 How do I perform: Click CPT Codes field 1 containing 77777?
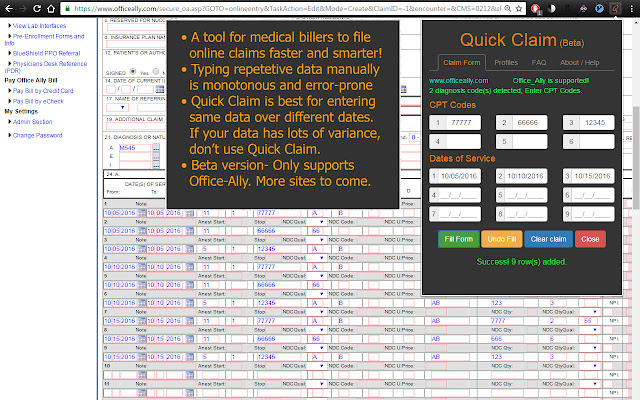point(455,122)
